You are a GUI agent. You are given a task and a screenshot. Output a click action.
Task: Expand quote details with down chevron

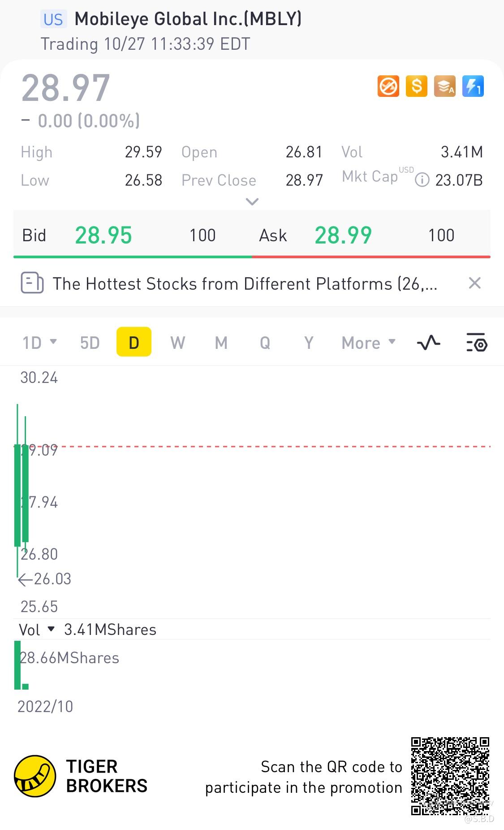252,202
